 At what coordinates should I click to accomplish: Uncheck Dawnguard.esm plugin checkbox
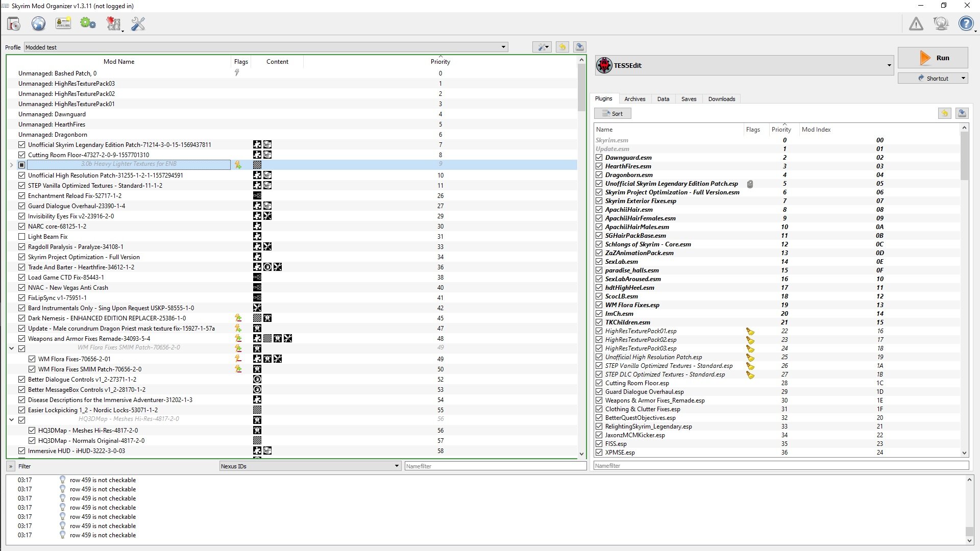pos(599,158)
